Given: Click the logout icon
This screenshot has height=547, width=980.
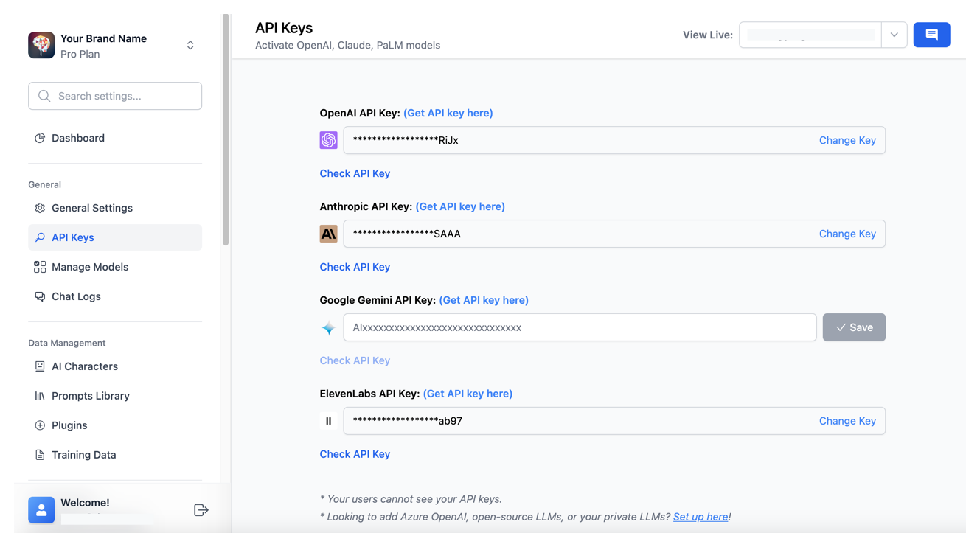Looking at the screenshot, I should (201, 510).
